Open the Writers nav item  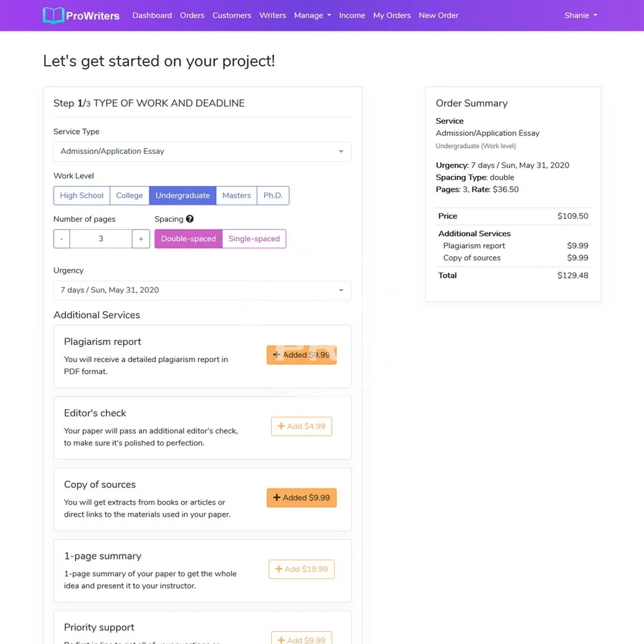click(273, 16)
